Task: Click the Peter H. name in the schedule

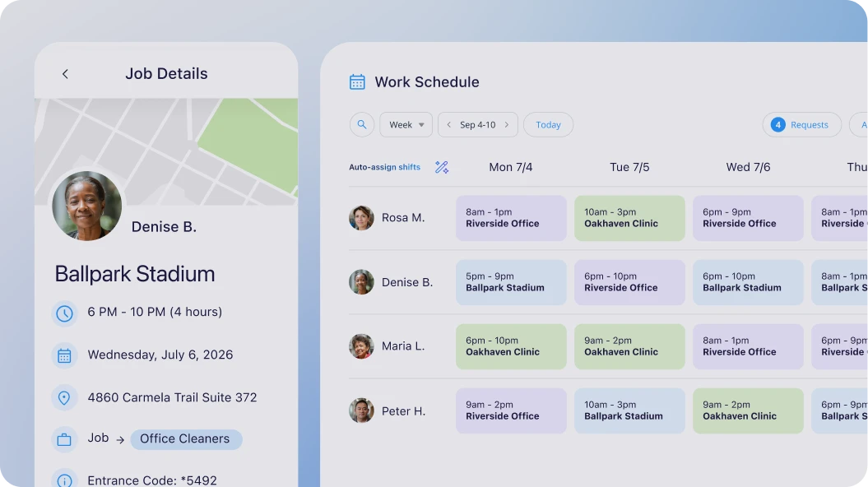Action: point(403,411)
